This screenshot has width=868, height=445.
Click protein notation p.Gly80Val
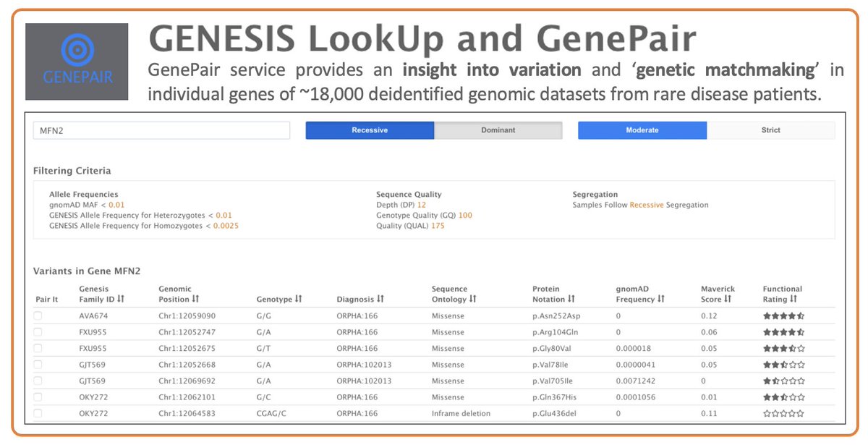tap(553, 348)
